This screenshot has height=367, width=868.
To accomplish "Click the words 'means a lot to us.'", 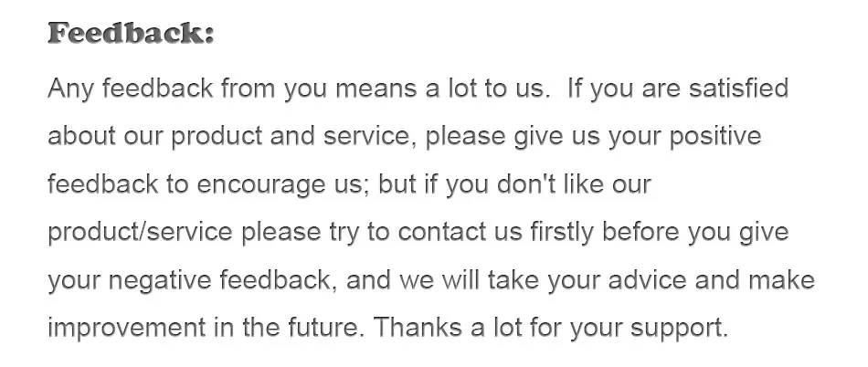I will coord(440,89).
